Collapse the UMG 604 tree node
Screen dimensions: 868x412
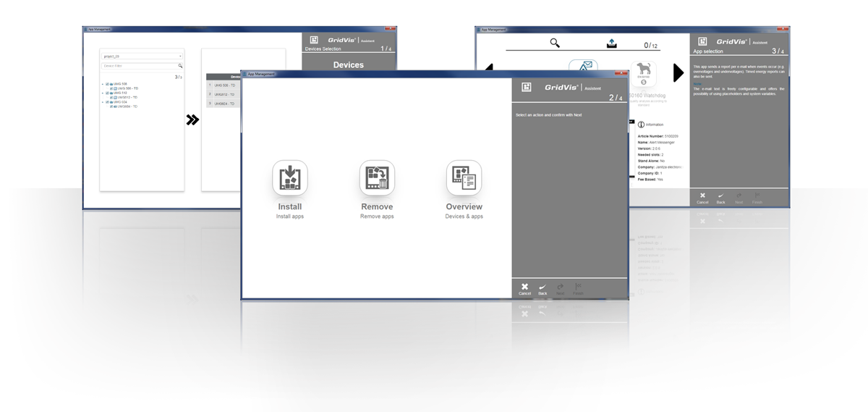tap(103, 102)
